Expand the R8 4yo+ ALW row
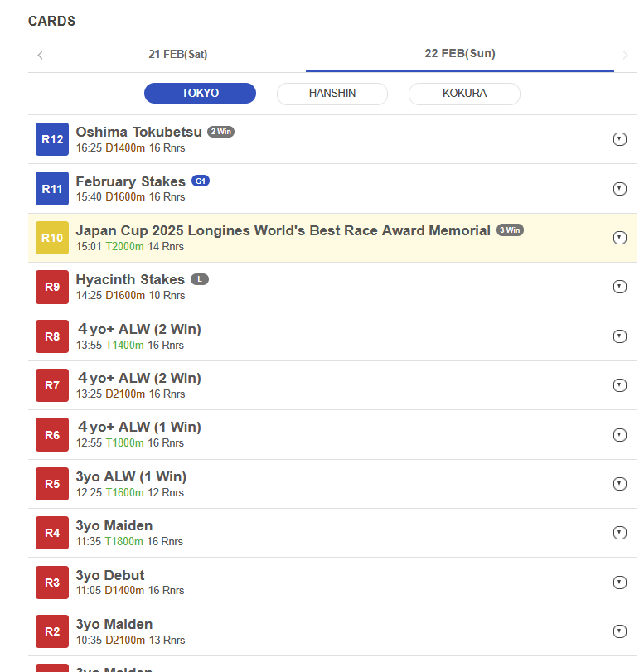This screenshot has height=672, width=644. [620, 336]
